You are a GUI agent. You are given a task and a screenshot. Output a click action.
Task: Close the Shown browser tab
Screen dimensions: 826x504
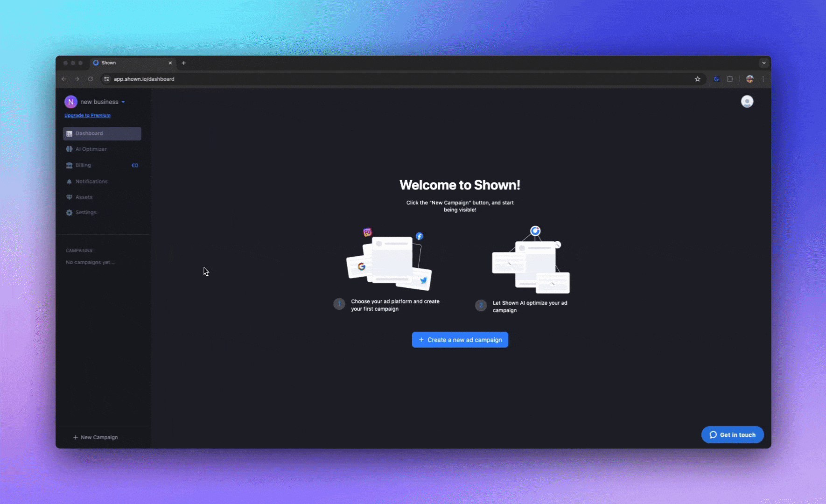[x=170, y=63]
